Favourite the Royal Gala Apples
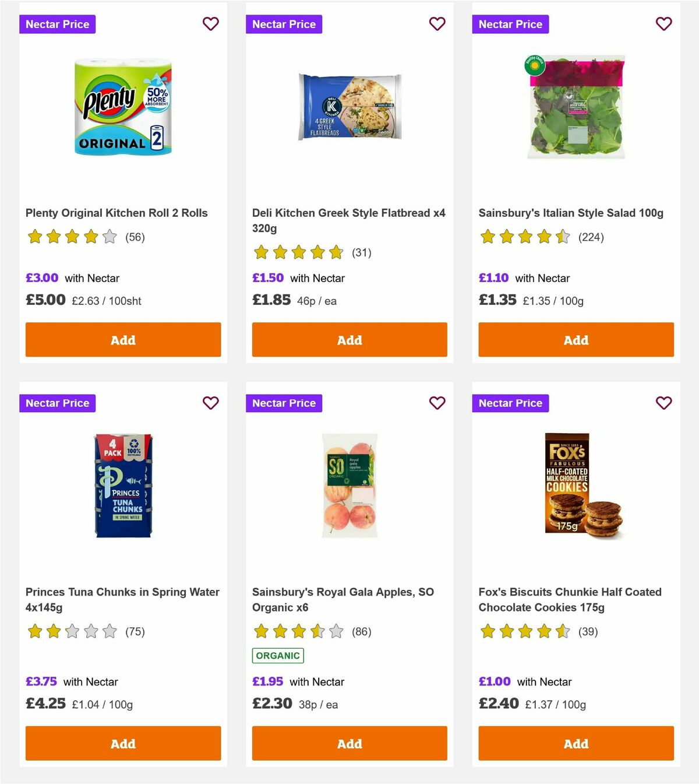 tap(437, 403)
